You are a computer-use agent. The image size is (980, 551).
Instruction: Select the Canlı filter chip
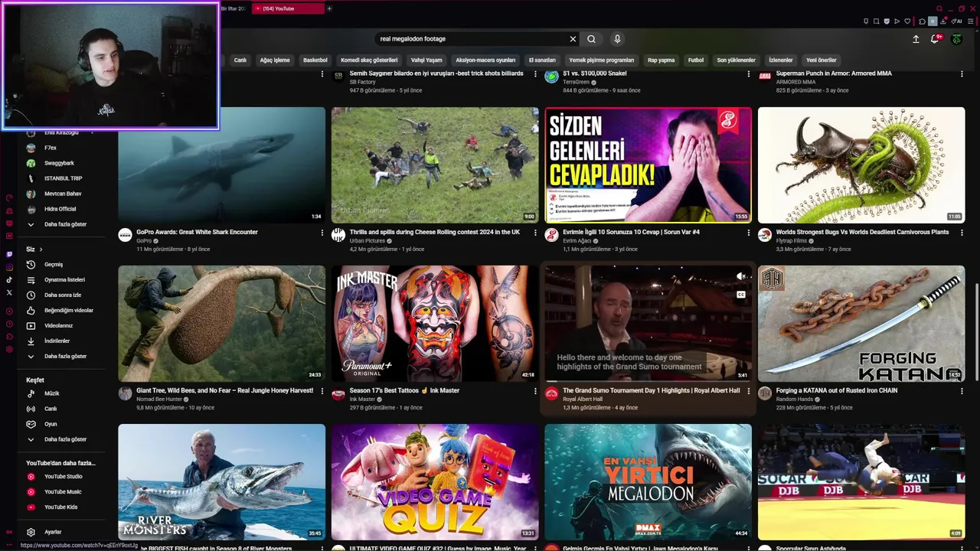coord(240,60)
